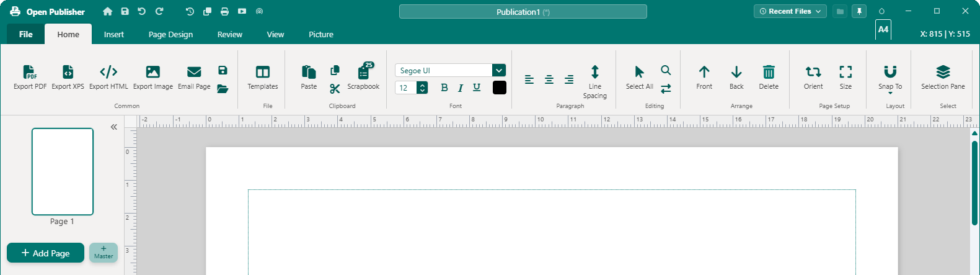
Task: Toggle the pin button in title bar
Action: 859,11
